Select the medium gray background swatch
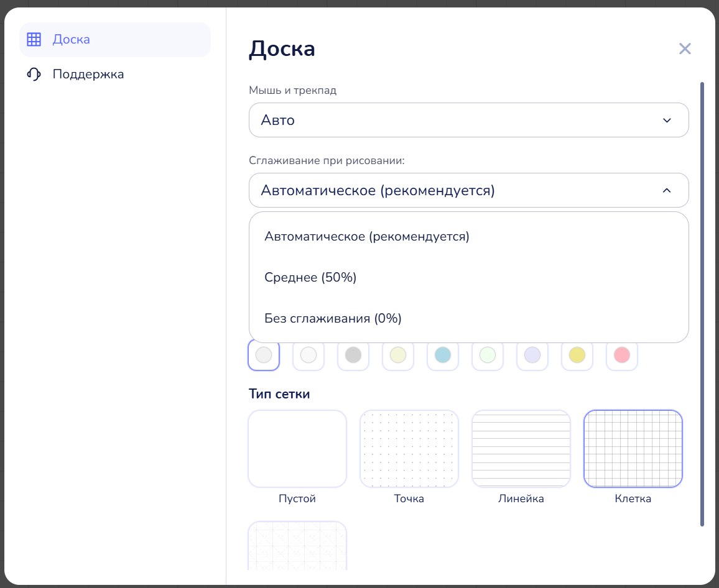719x588 pixels. [x=353, y=355]
